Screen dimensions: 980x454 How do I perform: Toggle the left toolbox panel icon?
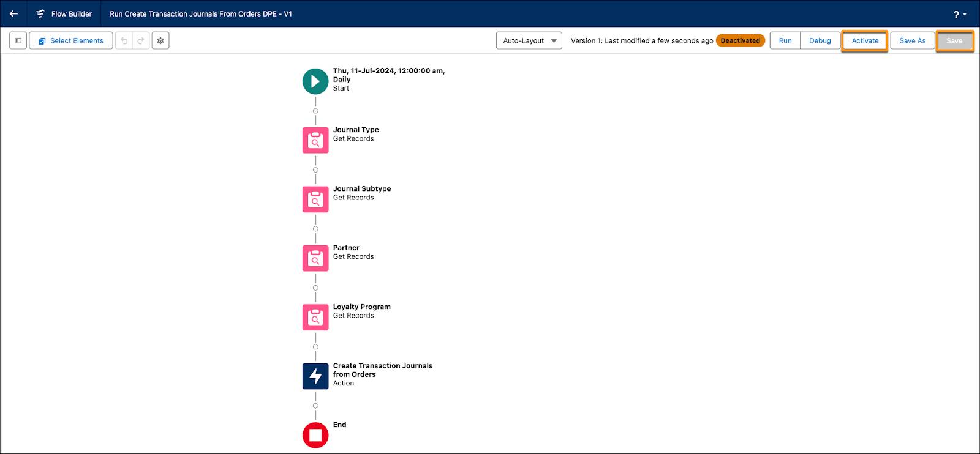pyautogui.click(x=18, y=40)
